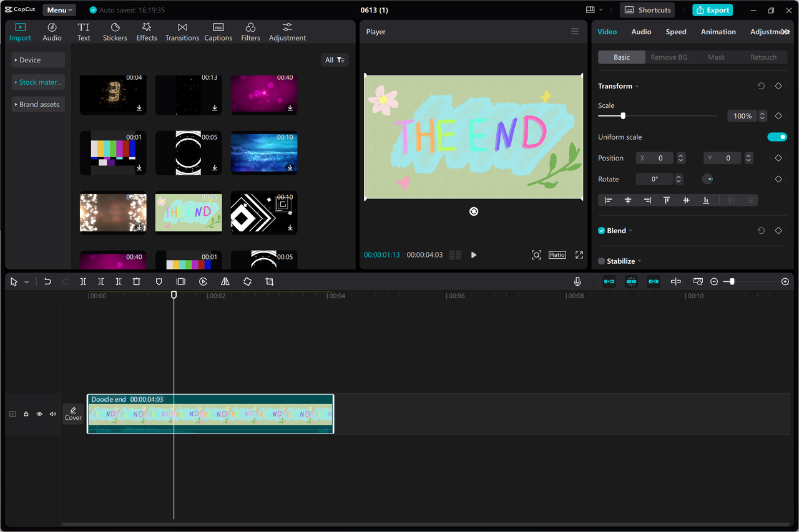
Task: Open Shortcuts settings
Action: click(647, 9)
